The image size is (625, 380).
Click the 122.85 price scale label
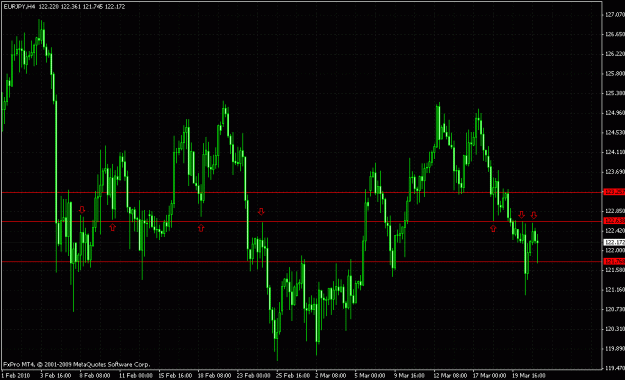point(615,211)
